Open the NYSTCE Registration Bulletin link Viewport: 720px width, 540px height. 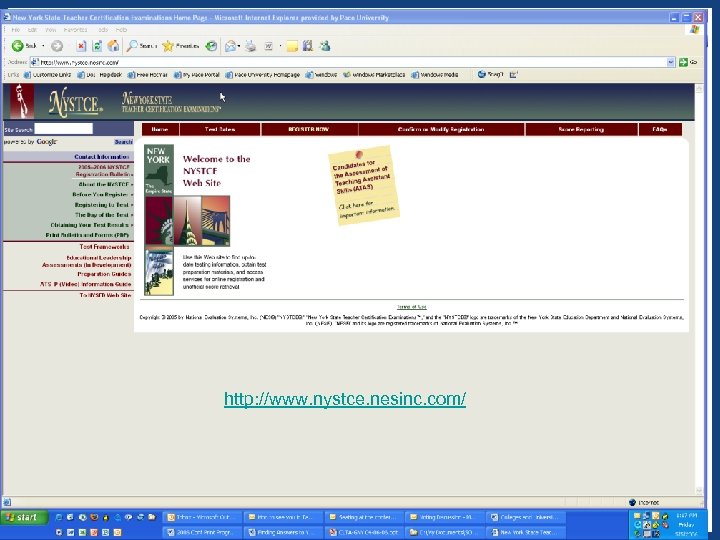(x=104, y=171)
